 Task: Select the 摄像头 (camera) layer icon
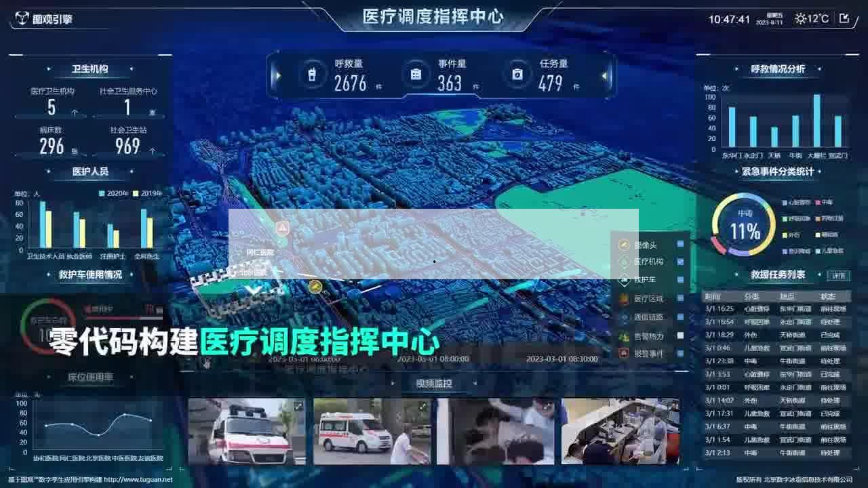point(623,245)
